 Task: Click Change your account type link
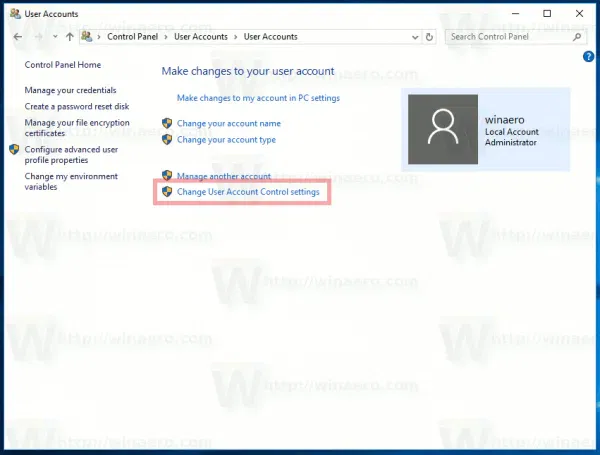[226, 140]
